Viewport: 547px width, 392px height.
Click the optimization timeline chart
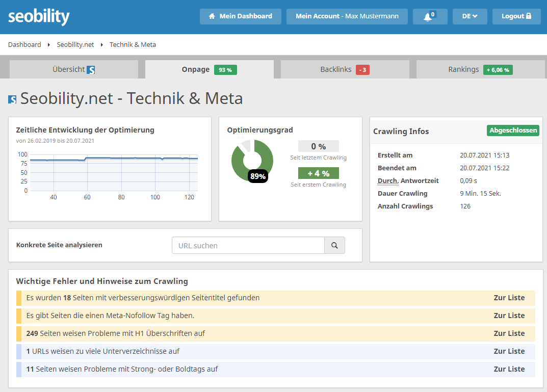click(114, 172)
